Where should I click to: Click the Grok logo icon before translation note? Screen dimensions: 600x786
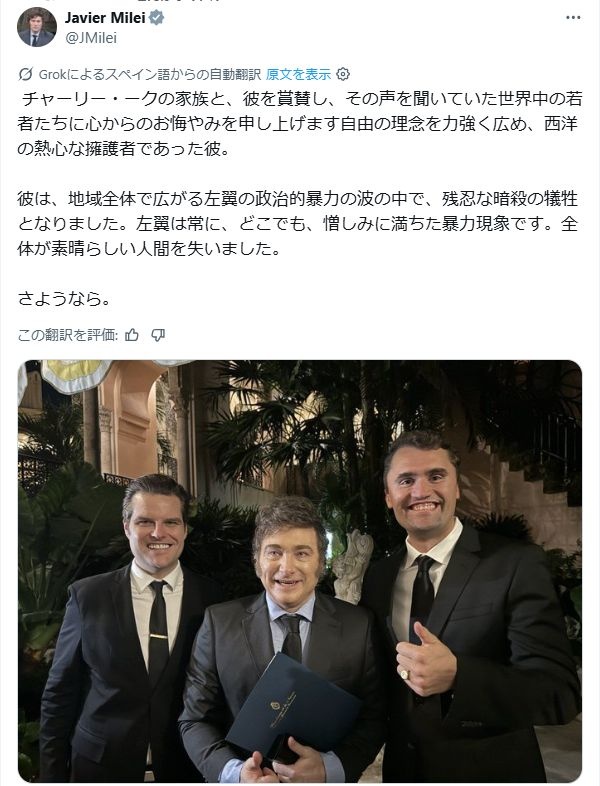pos(25,74)
